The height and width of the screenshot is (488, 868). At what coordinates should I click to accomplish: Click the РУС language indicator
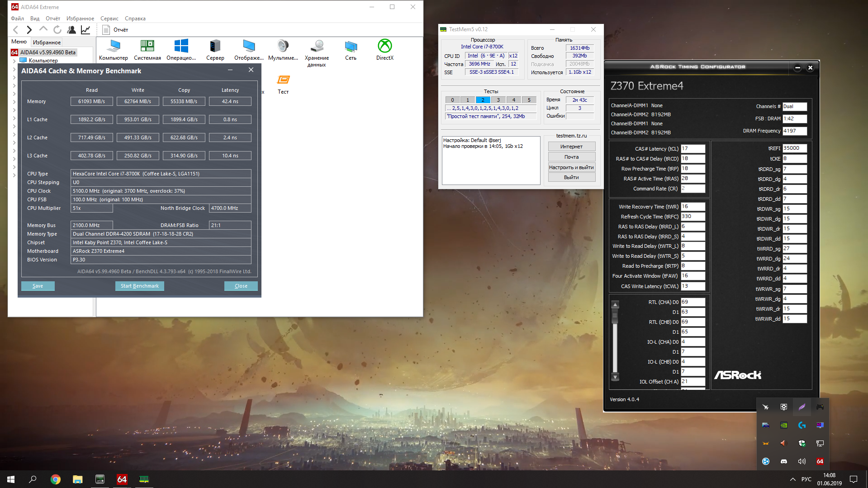[806, 479]
